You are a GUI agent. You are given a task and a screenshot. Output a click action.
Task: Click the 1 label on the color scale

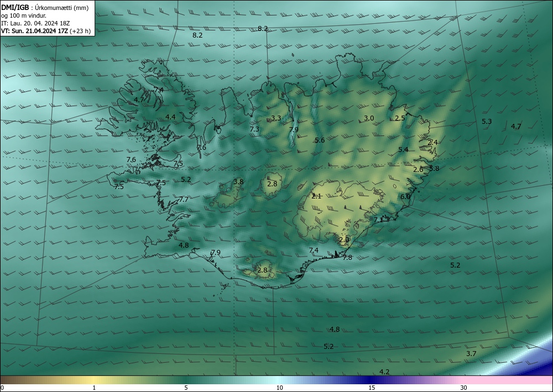click(x=94, y=388)
